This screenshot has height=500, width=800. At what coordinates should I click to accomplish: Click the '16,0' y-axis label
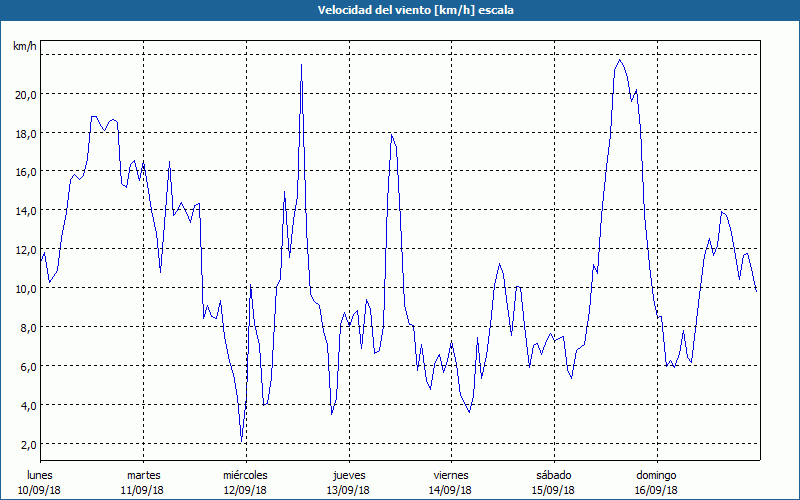(26, 172)
